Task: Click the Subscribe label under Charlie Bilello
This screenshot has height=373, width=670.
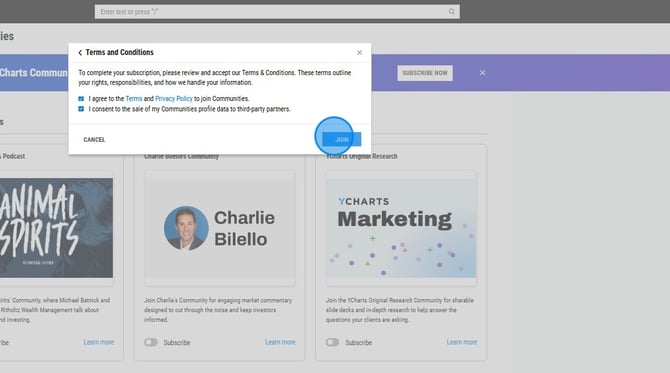Action: [x=177, y=343]
